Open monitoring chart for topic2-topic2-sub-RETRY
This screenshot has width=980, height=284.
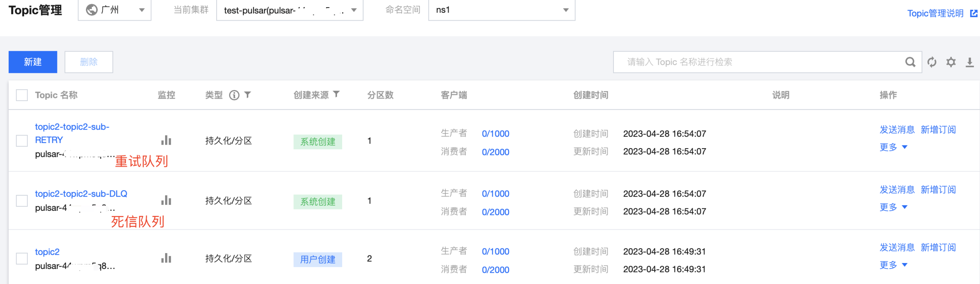[166, 141]
